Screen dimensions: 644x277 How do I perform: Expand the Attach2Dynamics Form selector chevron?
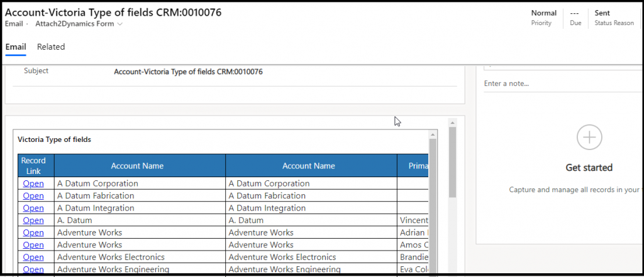[120, 24]
